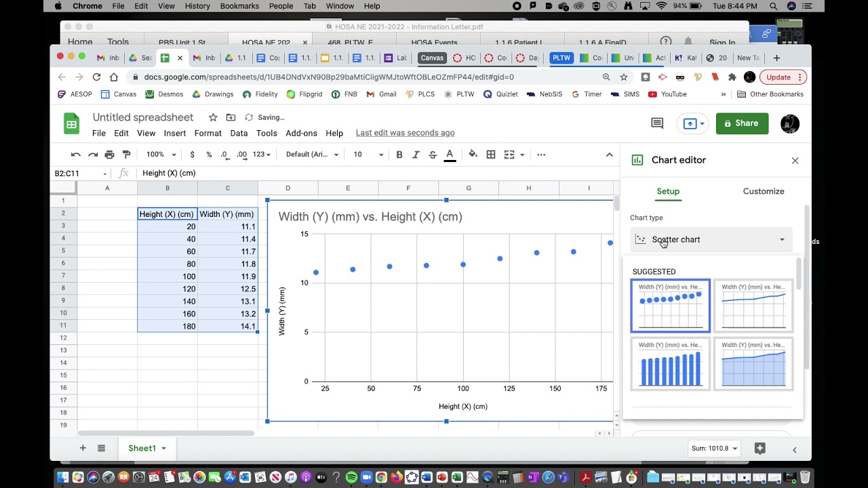The height and width of the screenshot is (488, 868).
Task: Format as percent
Action: coord(209,155)
